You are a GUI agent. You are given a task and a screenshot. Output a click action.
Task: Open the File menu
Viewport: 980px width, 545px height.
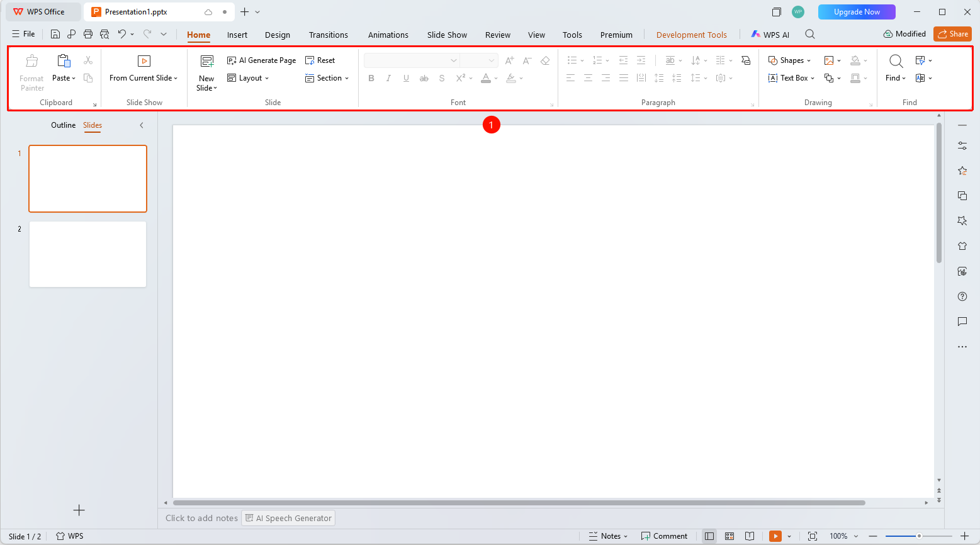(23, 34)
